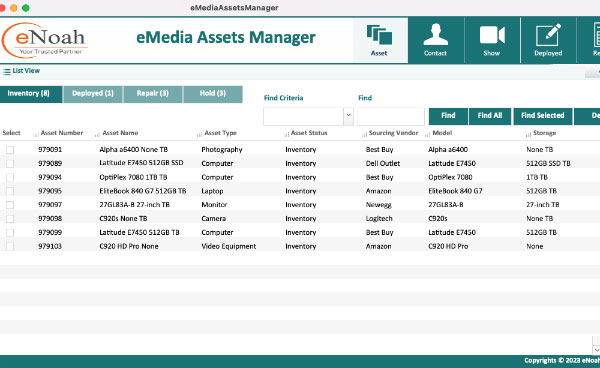
Task: Click the Camera asset type cell
Action: (214, 219)
